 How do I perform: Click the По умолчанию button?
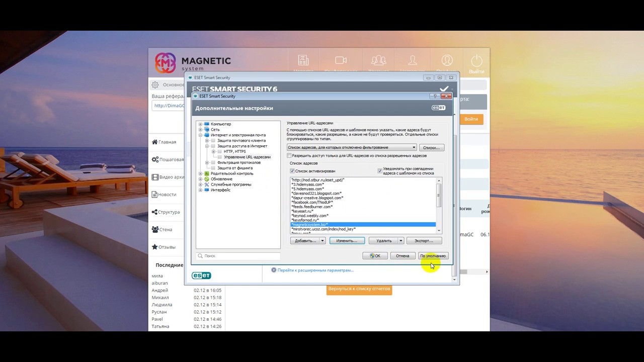[433, 256]
